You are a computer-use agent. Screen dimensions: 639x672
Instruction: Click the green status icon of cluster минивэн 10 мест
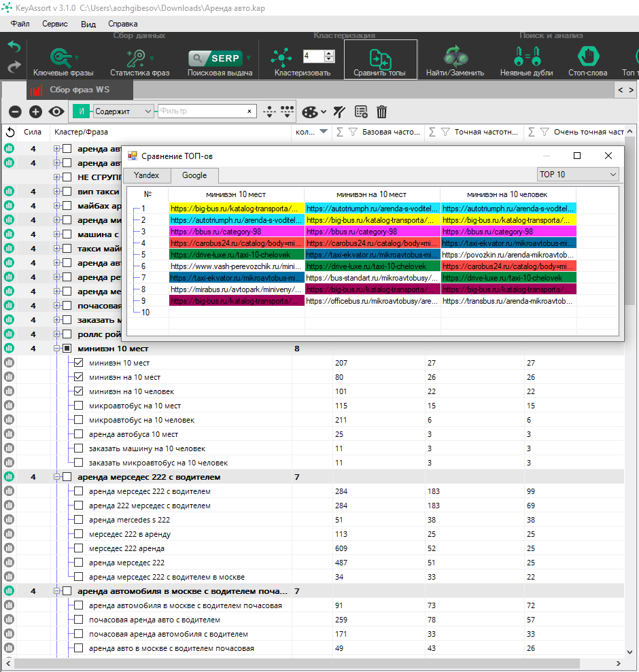pyautogui.click(x=9, y=349)
